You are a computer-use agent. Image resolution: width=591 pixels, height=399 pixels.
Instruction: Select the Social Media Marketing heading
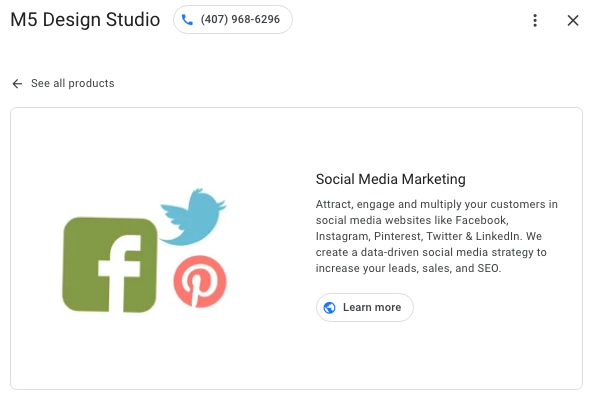pos(390,179)
